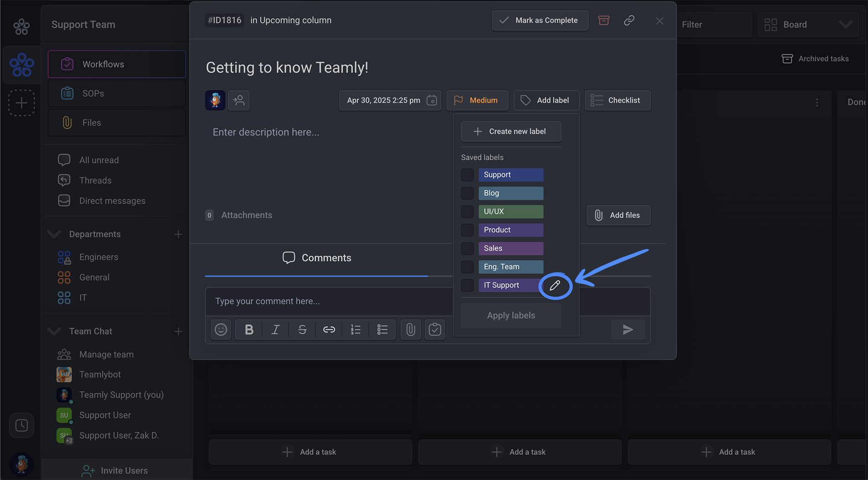Insert emoji in comment toolbar

point(221,330)
